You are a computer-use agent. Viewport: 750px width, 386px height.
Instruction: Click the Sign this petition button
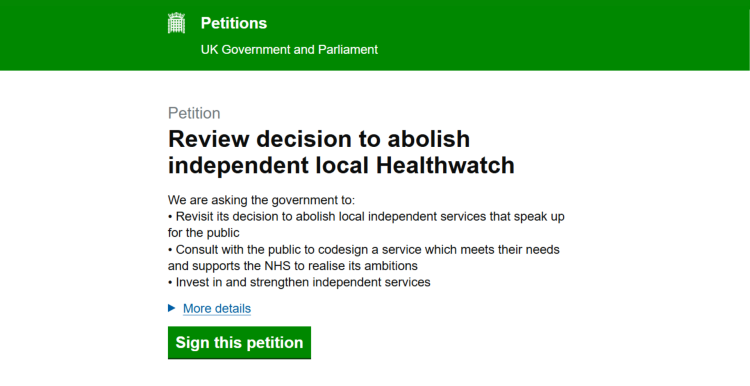click(239, 342)
